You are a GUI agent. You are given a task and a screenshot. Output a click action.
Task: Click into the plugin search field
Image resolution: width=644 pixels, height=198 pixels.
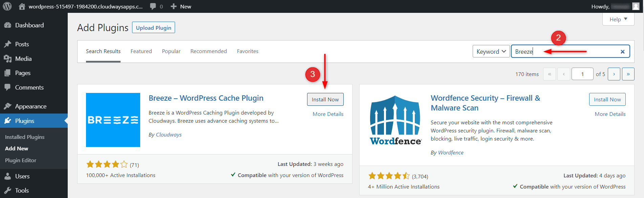tap(569, 51)
